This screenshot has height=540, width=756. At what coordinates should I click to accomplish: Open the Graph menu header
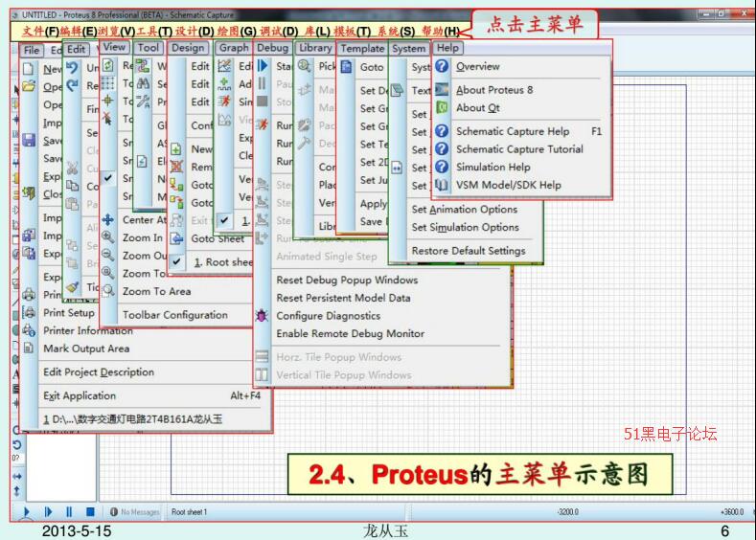pyautogui.click(x=234, y=48)
